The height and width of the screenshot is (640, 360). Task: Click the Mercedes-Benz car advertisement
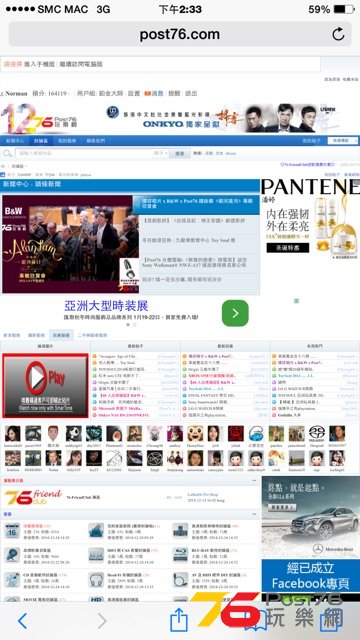pos(311,516)
